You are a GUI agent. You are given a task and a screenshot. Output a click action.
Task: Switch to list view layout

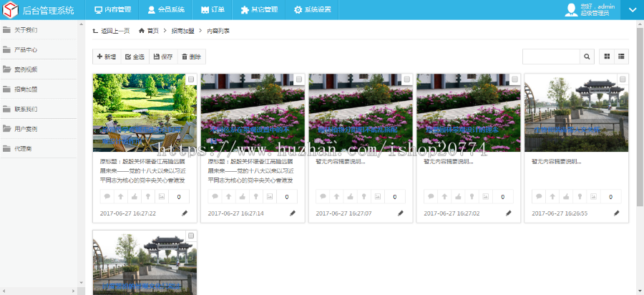pos(622,57)
